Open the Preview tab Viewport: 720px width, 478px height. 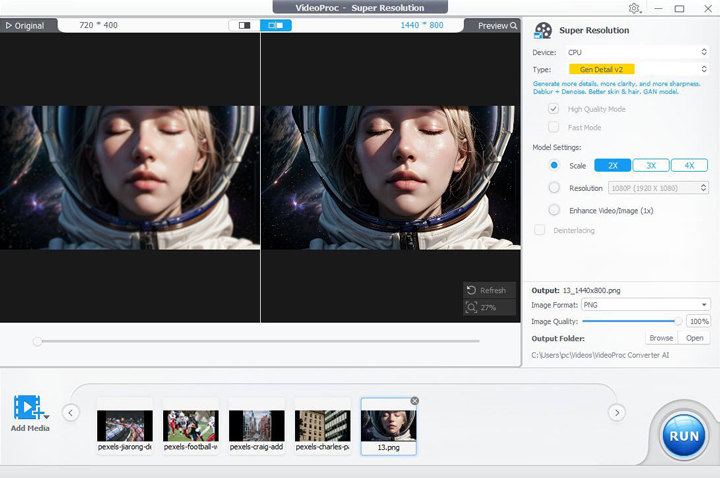(497, 25)
